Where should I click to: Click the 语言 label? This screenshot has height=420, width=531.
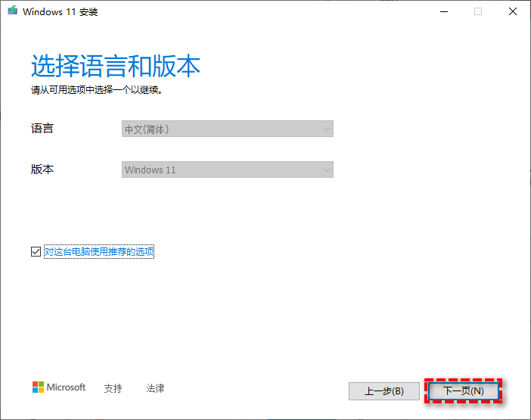pos(42,129)
